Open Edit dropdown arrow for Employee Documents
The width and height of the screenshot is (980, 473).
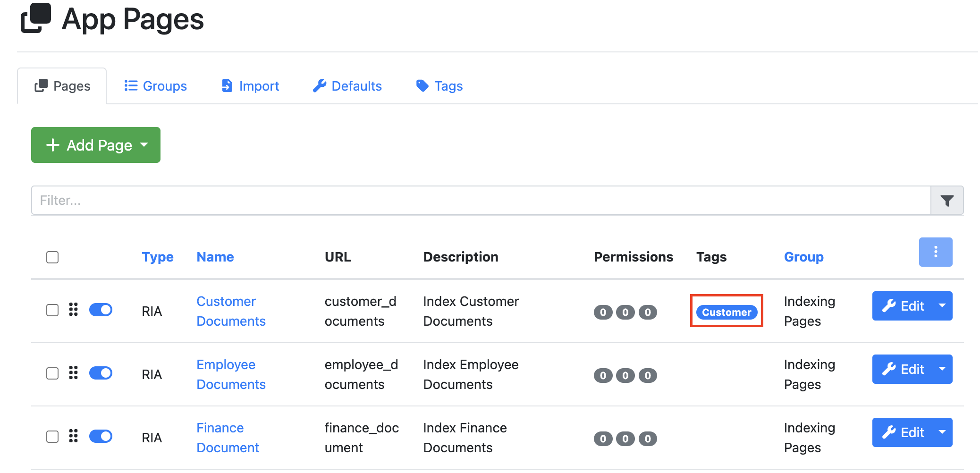(942, 369)
